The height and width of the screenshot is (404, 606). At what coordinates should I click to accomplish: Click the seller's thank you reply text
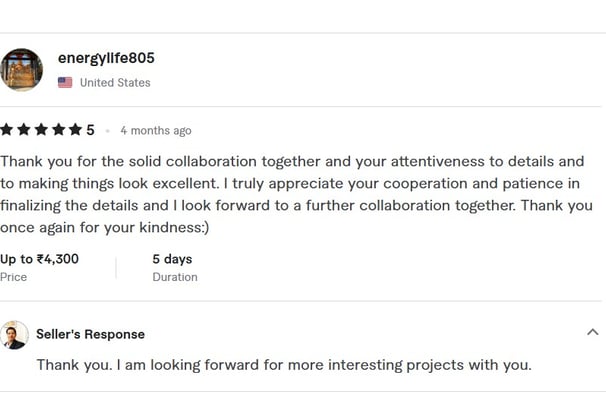[284, 365]
